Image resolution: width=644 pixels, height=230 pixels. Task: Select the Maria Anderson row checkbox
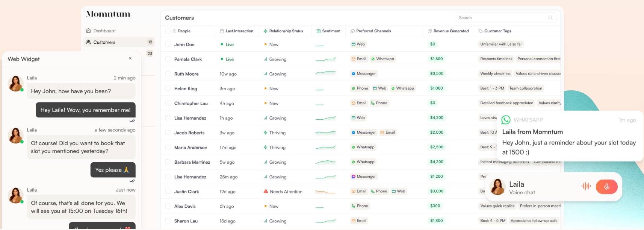click(x=168, y=147)
